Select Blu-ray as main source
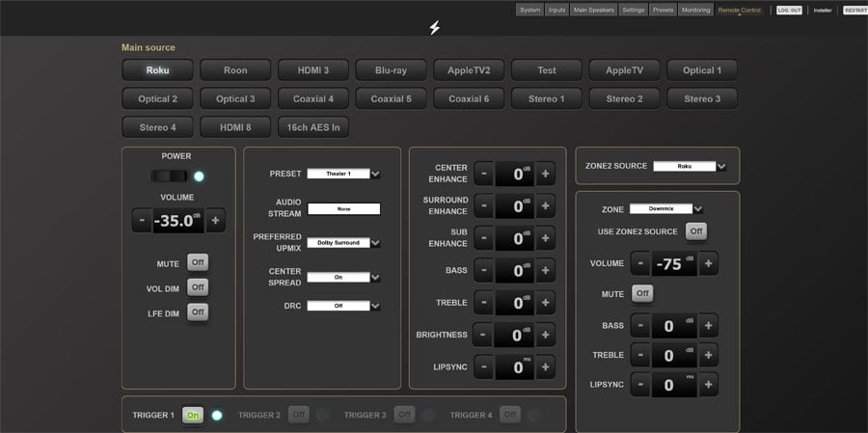The width and height of the screenshot is (868, 433). 392,70
